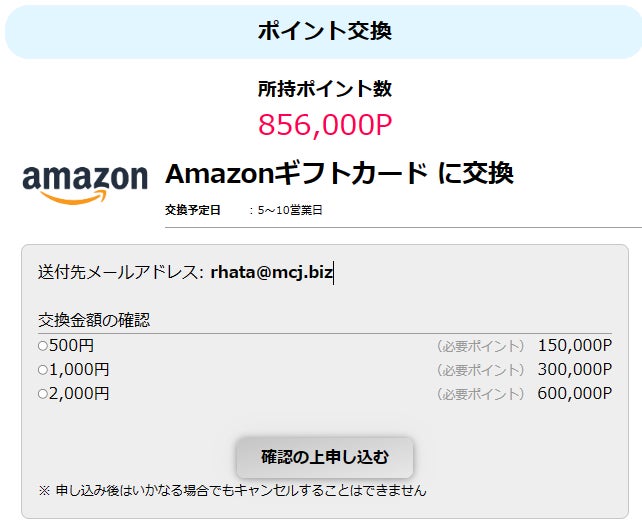
Task: Click the rhata@mcj.biz email address field
Action: tap(272, 272)
